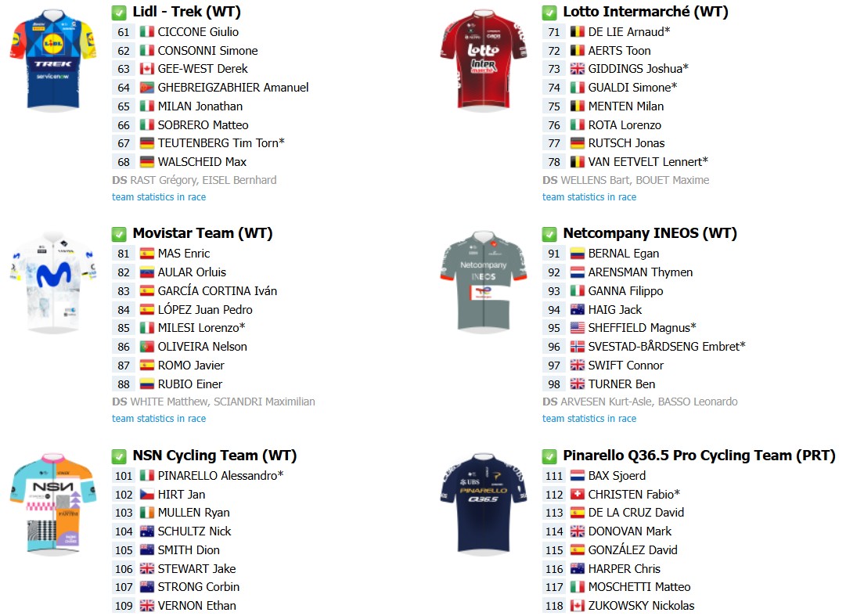Click Canadian flag icon next to GEE-WEST Derek
This screenshot has height=616, width=846.
(x=147, y=69)
